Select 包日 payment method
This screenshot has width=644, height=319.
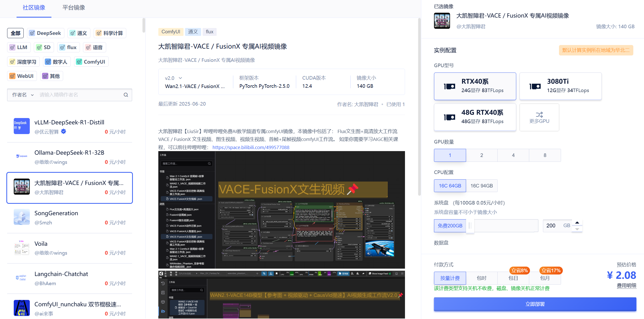coord(513,278)
